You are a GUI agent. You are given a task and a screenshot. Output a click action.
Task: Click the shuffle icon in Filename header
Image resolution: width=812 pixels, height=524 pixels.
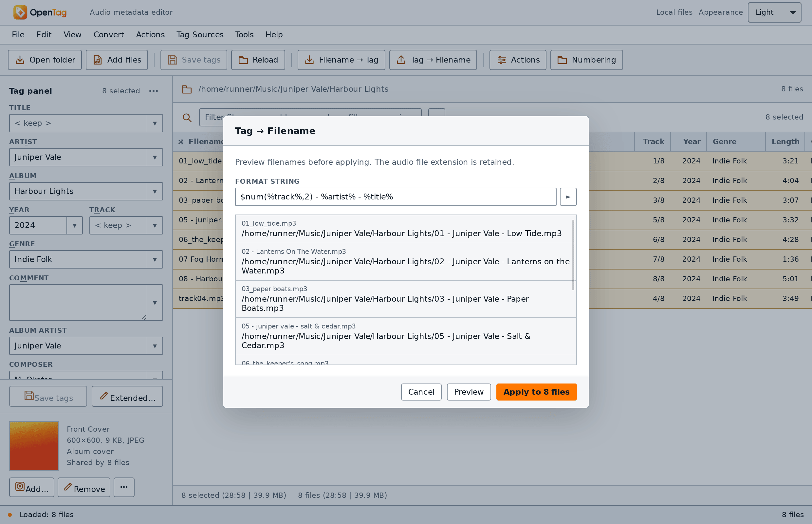coord(181,141)
